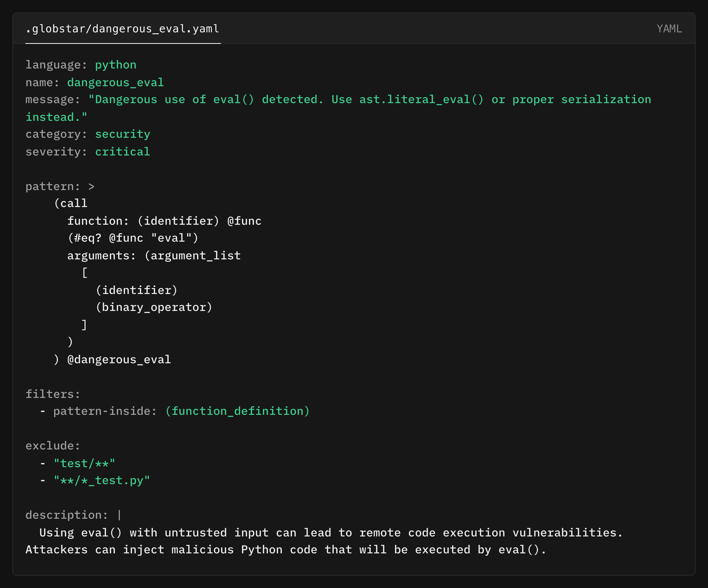Click 'arguments: (argument_list' line
The height and width of the screenshot is (588, 708).
point(154,256)
